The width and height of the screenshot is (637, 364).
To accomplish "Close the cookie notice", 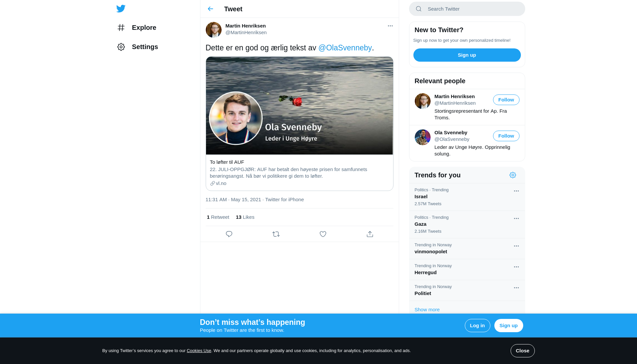I will [x=523, y=351].
